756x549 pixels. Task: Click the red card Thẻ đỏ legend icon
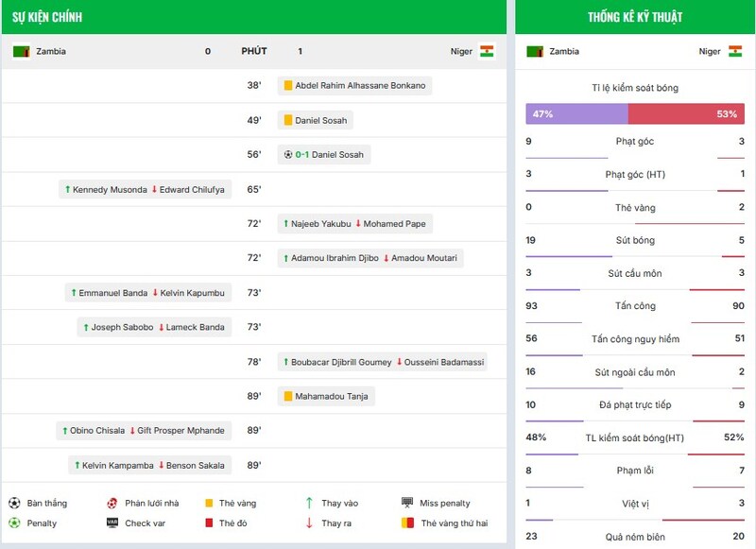coord(209,523)
